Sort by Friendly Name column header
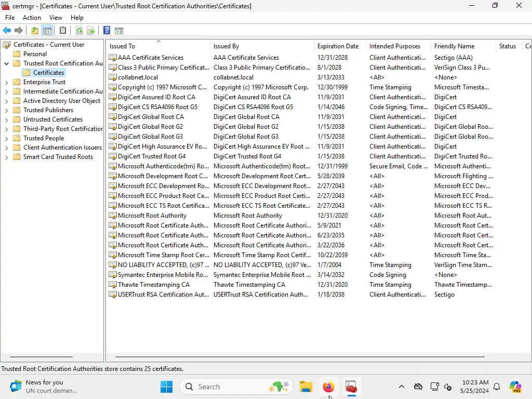Screen dimensions: 532x399 [x=463, y=46]
